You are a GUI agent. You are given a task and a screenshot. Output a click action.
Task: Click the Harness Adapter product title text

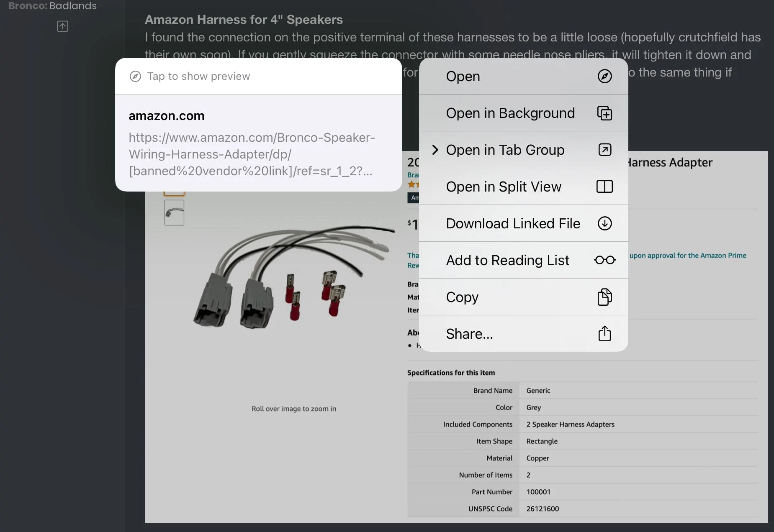click(x=671, y=162)
